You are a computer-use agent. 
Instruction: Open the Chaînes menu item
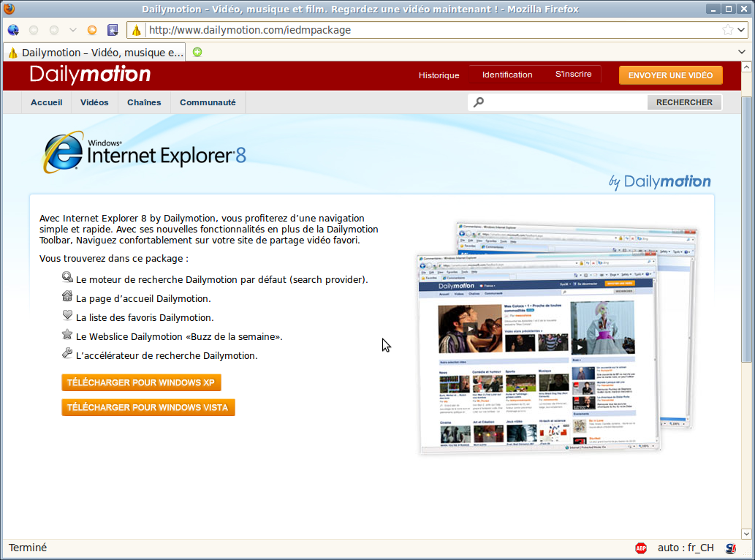[144, 102]
